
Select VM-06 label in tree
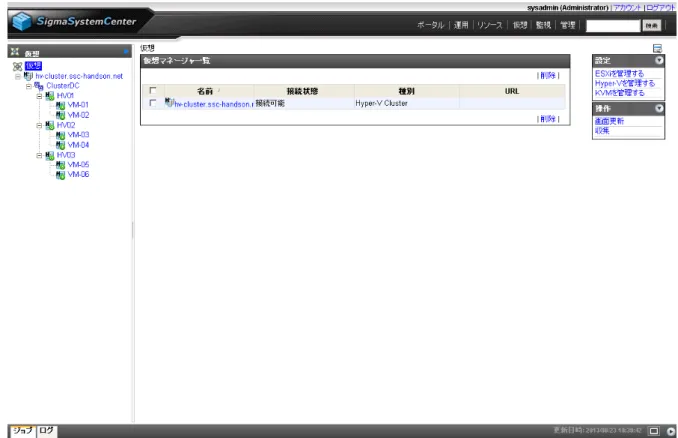[78, 175]
